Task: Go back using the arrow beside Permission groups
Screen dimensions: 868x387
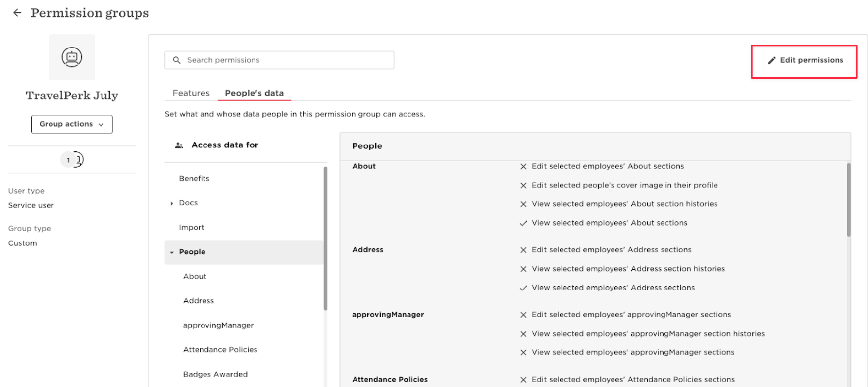Action: (17, 13)
